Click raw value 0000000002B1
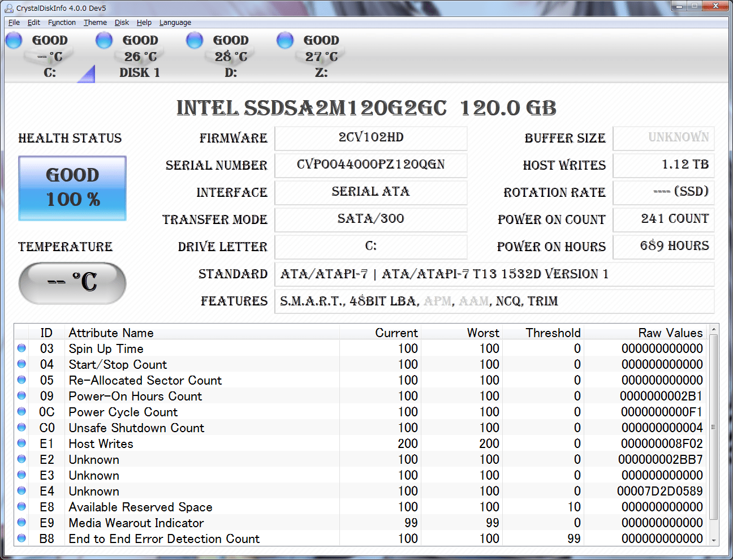 [x=661, y=396]
